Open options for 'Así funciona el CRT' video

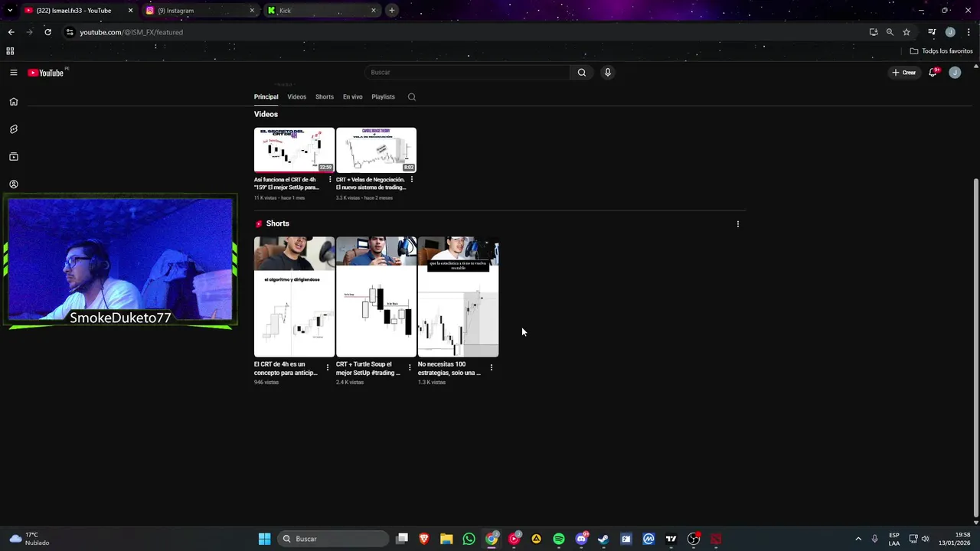click(x=330, y=180)
